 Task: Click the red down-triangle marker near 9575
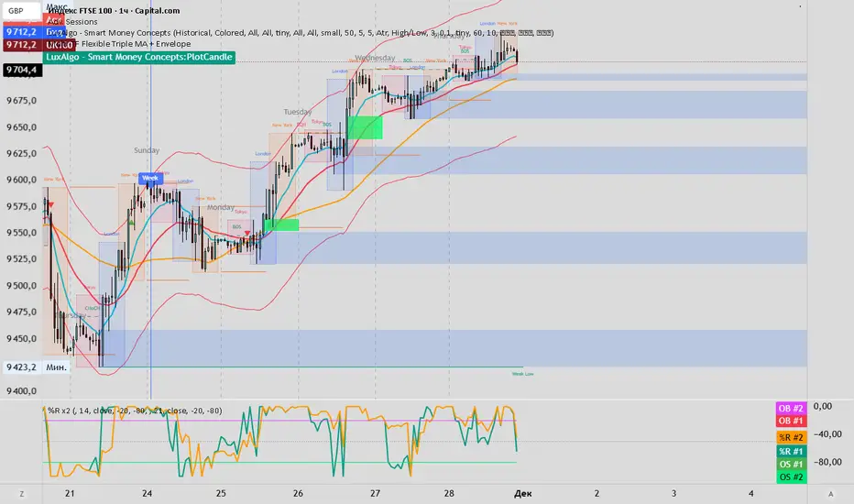tap(50, 205)
